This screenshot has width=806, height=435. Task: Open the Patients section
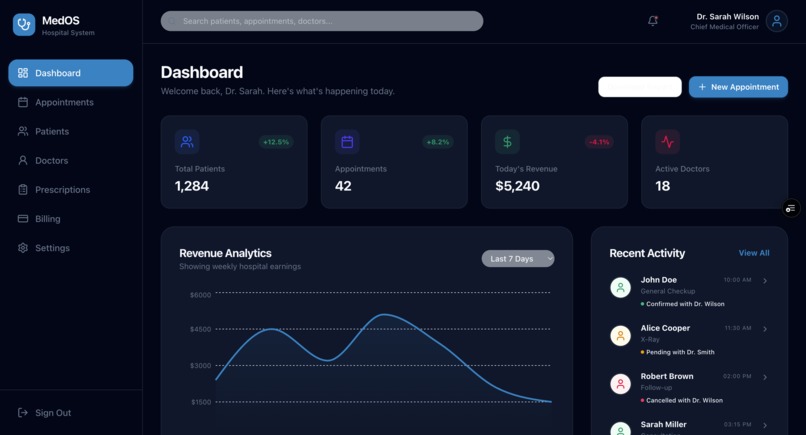(x=70, y=131)
